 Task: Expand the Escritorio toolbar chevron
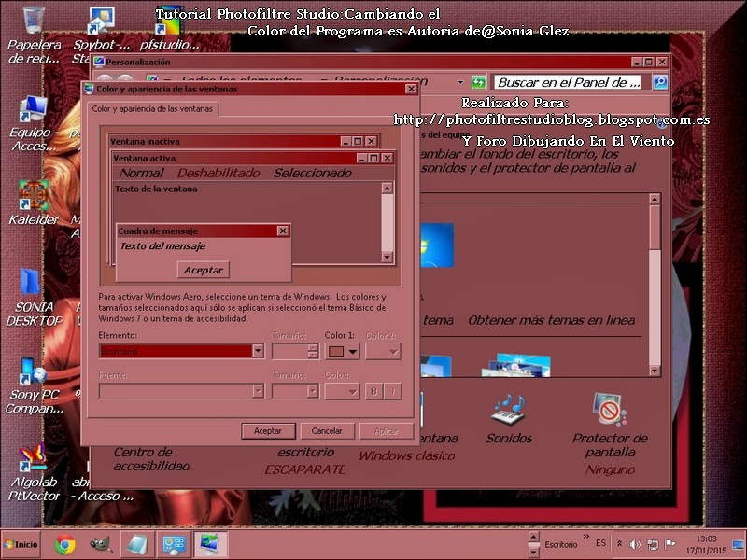(x=586, y=537)
